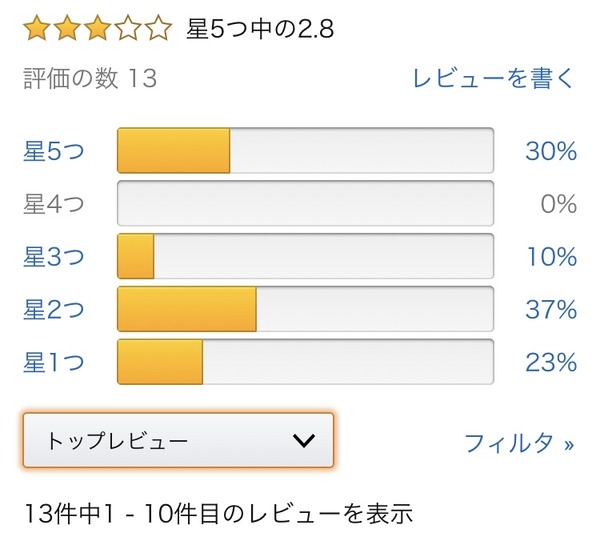Click the 3-star histogram bar
The height and width of the screenshot is (553, 600).
click(305, 257)
